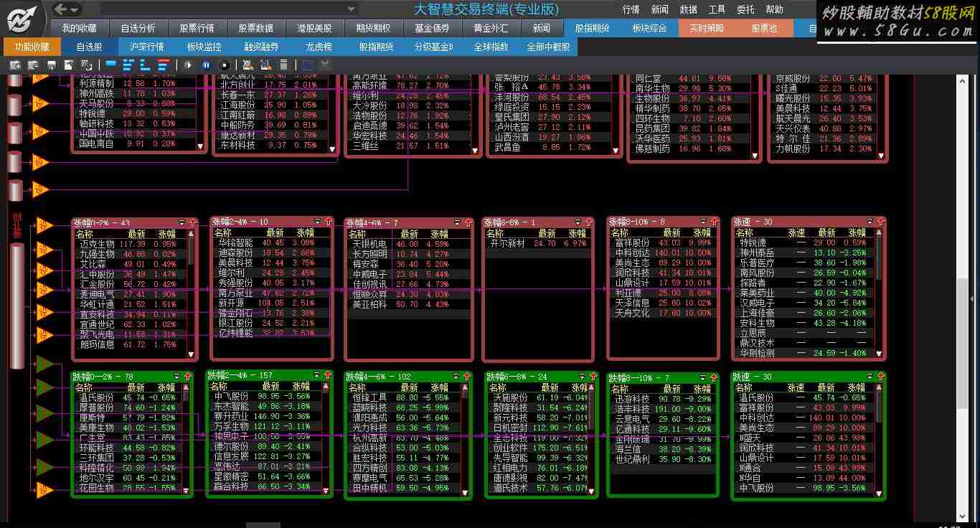Viewport: 980px width, 528px height.
Task: Switch to 自选分析 tab
Action: 138,28
